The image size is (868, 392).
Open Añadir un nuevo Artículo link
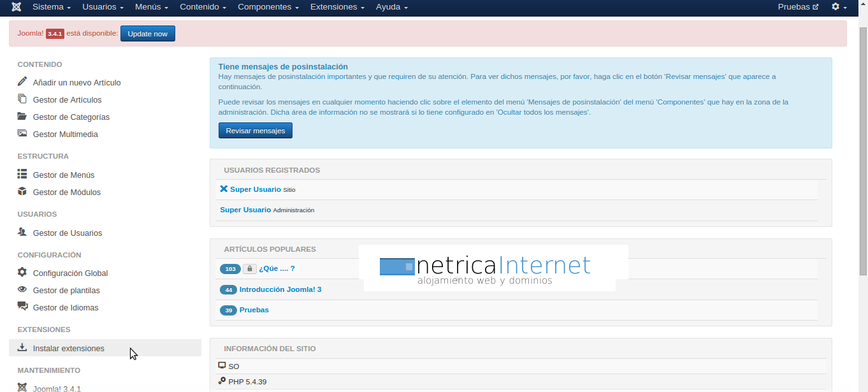coord(77,82)
